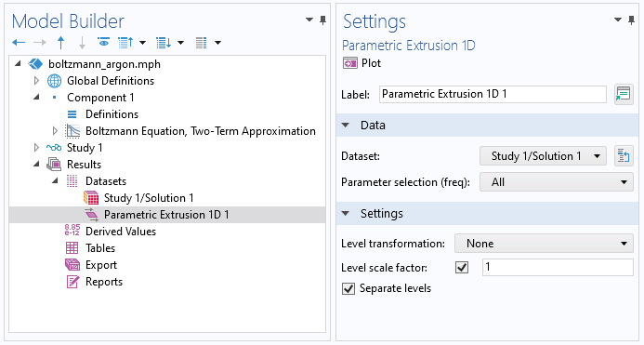Collapse the Component 1 node
The image size is (644, 345).
click(36, 97)
